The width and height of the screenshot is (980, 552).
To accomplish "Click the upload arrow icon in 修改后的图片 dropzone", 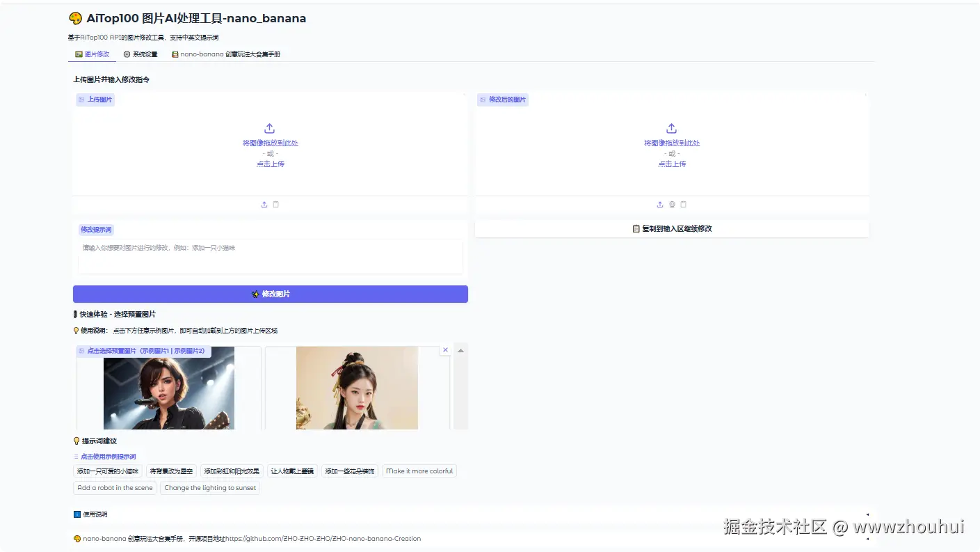I will pyautogui.click(x=672, y=129).
